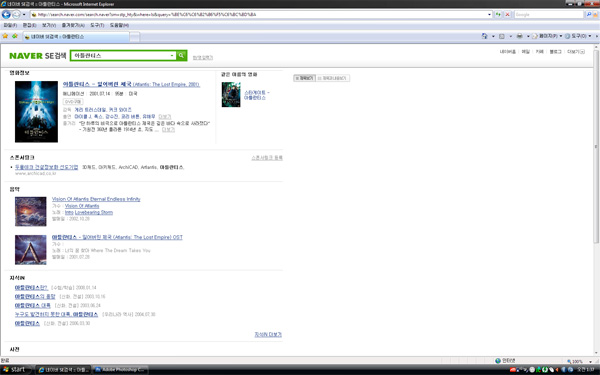
Task: Open the recent pages dropdown beside Forward
Action: pyautogui.click(x=24, y=15)
